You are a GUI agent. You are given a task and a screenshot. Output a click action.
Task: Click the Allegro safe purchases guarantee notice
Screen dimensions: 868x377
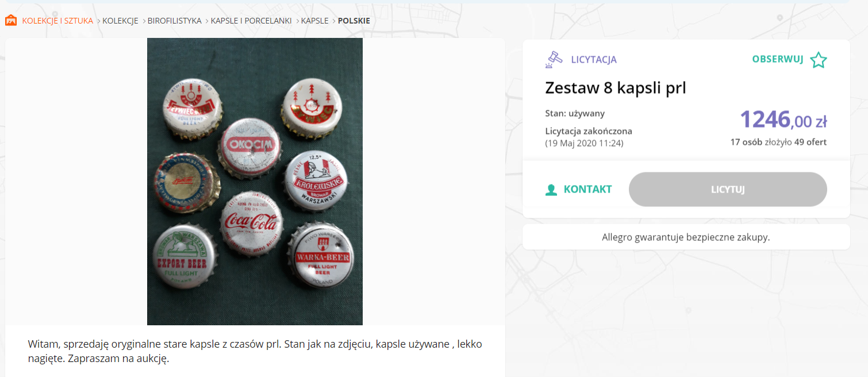[x=686, y=237]
